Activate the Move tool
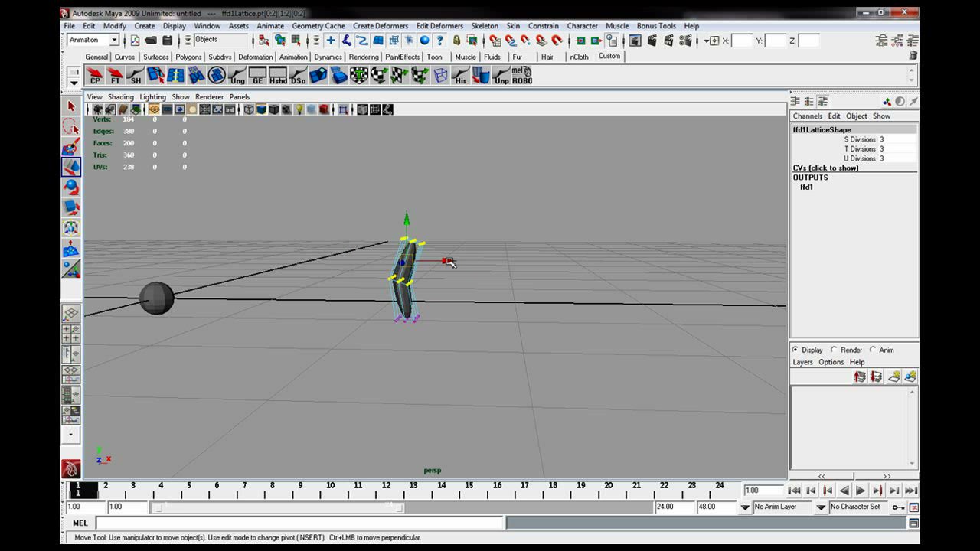This screenshot has width=980, height=551. click(x=71, y=167)
